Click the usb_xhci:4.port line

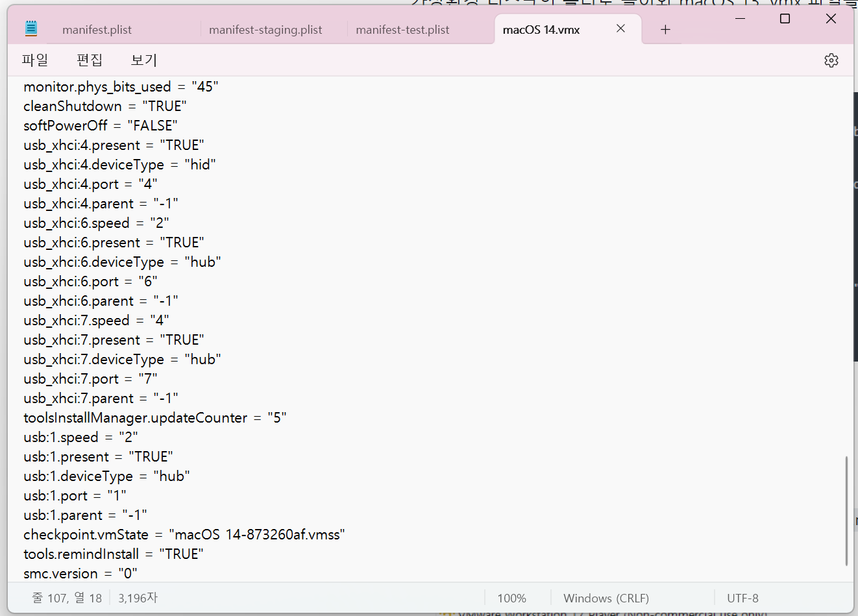click(x=90, y=184)
